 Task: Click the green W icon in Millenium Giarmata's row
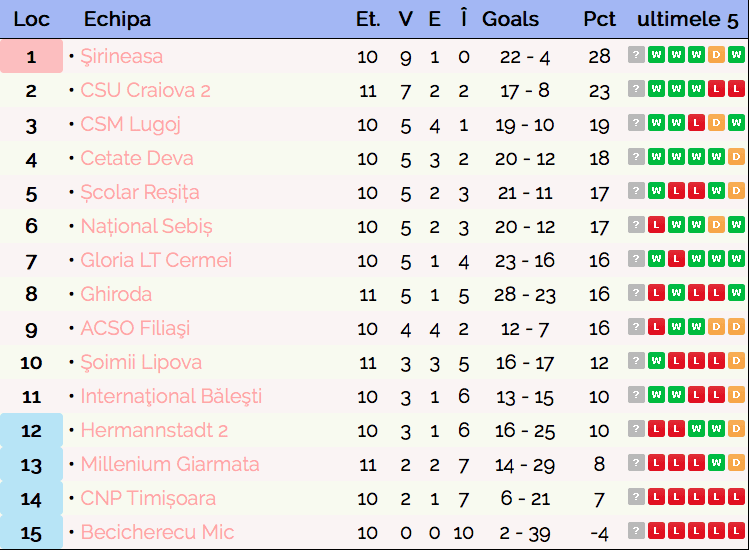click(x=717, y=464)
